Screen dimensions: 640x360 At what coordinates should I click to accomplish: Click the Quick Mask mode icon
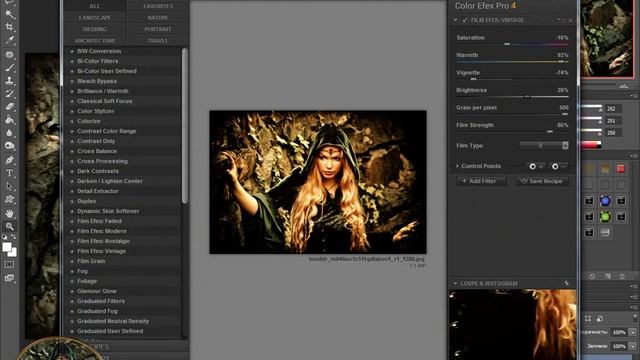pyautogui.click(x=9, y=264)
